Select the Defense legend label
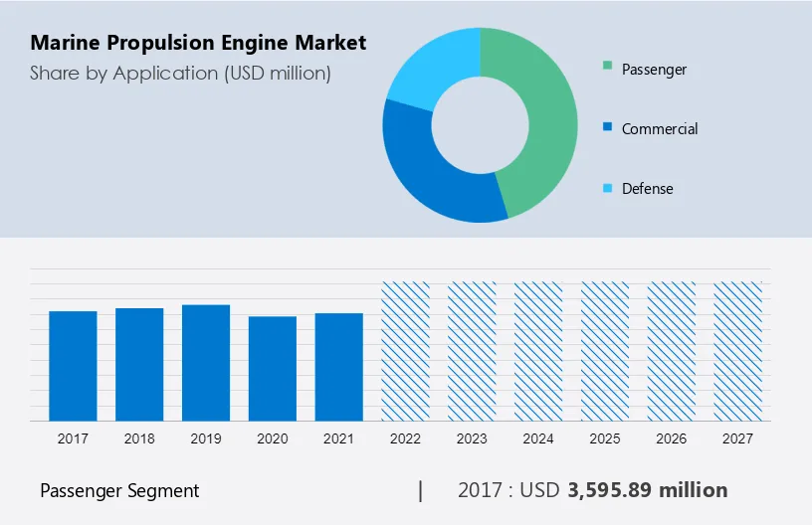This screenshot has width=812, height=525. click(648, 188)
